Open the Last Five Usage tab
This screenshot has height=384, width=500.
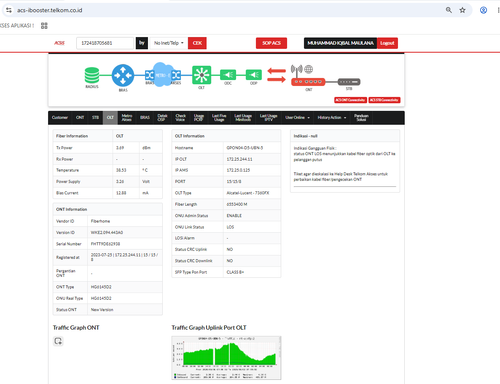click(x=219, y=118)
